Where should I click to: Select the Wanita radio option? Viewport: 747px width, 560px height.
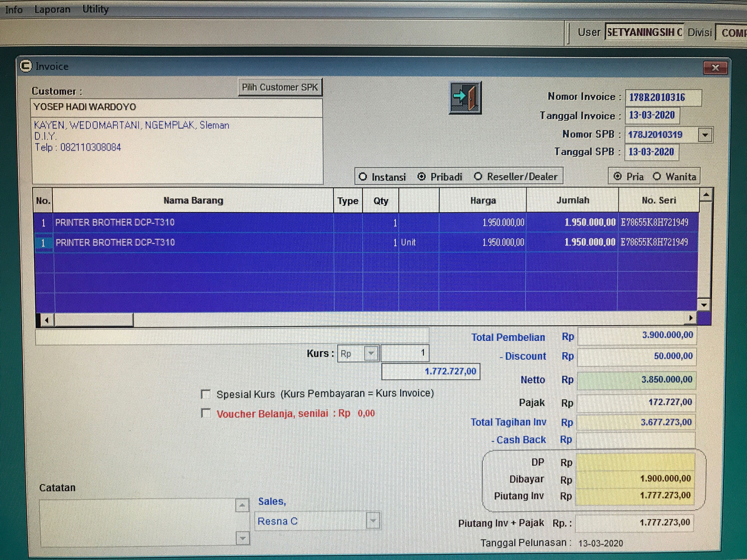point(657,176)
